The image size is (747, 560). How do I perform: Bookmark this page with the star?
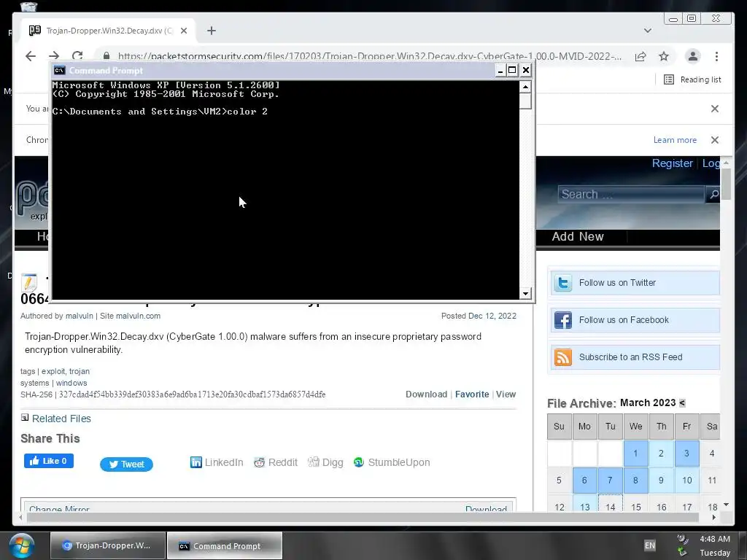tap(664, 56)
